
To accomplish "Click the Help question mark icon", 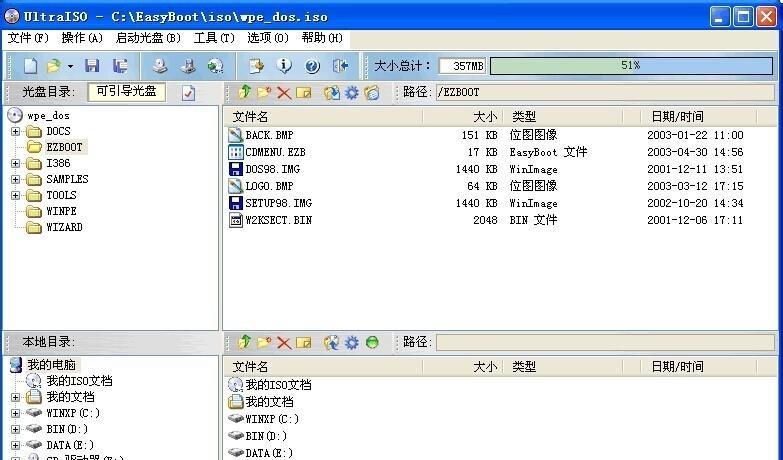I will [x=312, y=65].
